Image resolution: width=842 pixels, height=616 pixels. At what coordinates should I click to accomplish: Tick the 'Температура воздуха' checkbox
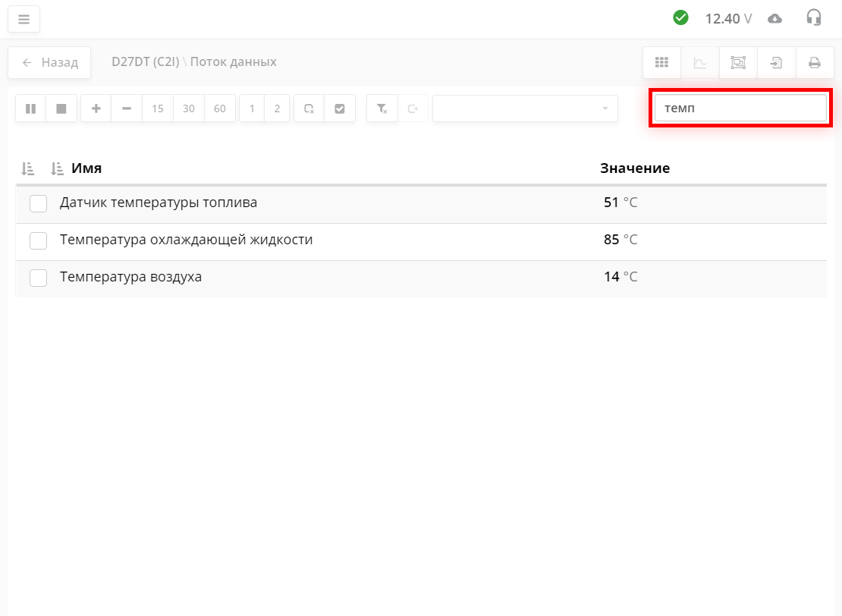38,278
